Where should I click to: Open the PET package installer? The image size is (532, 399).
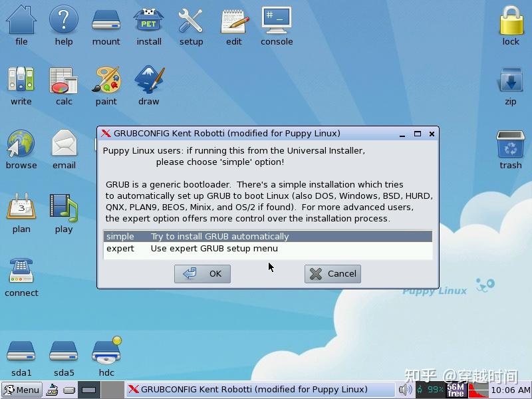click(x=148, y=21)
